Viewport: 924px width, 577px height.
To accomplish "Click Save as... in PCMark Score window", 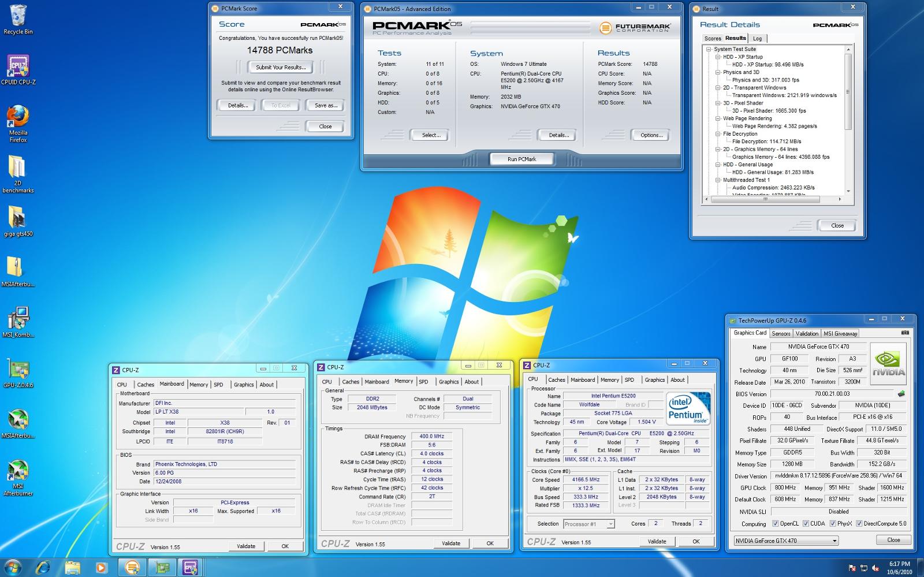I will [326, 106].
